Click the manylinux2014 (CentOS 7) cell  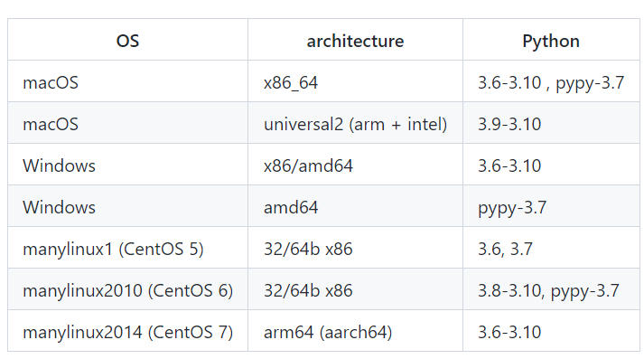coord(127,331)
